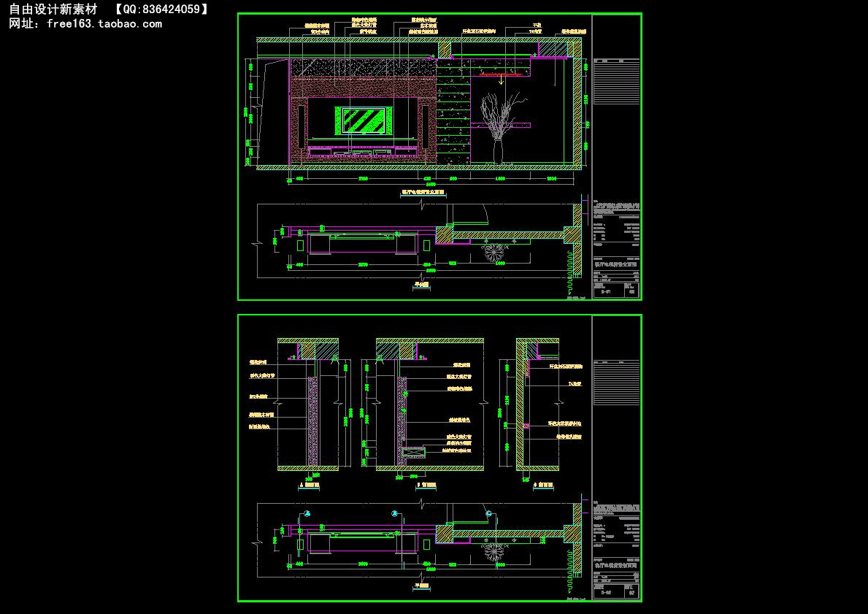Image resolution: width=868 pixels, height=614 pixels.
Task: Click section marker B circle in bottom plan
Action: (x=395, y=514)
